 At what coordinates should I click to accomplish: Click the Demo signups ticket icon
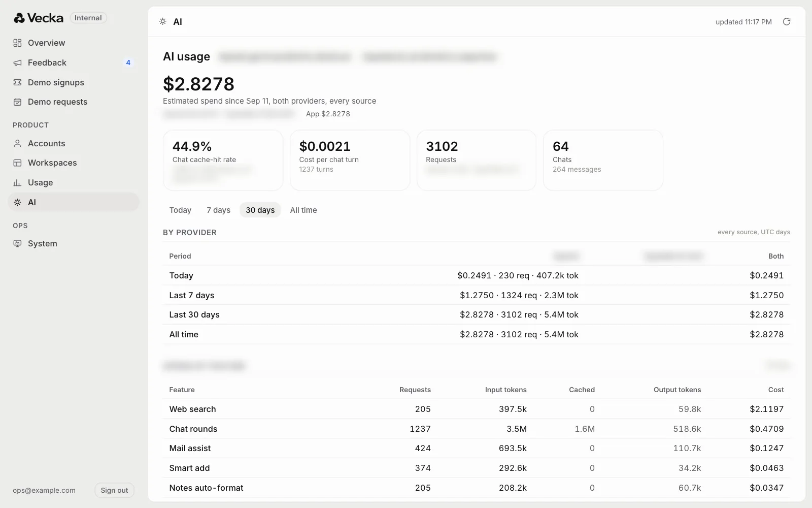pos(17,82)
